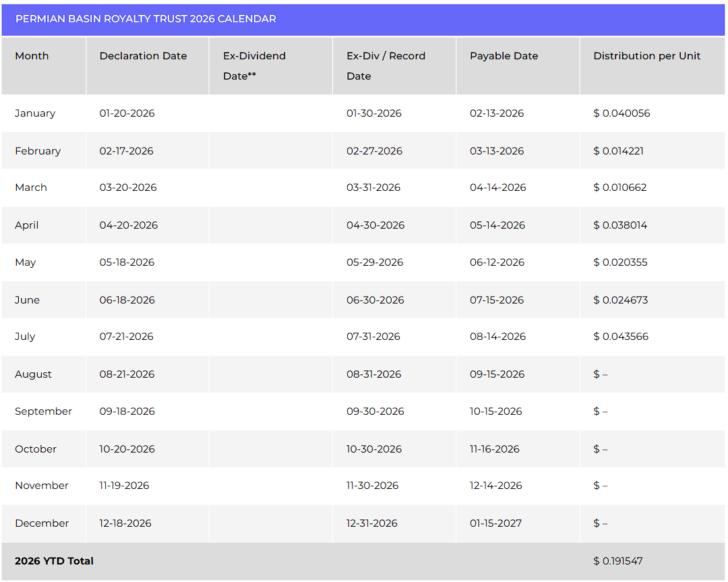Select distribution value $ 0.010662
Screen dimensions: 728x582
[620, 187]
